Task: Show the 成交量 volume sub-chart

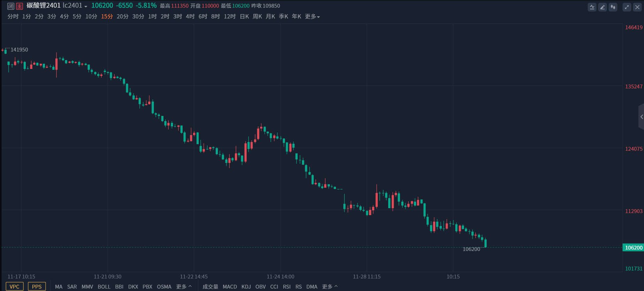Action: [x=210, y=286]
